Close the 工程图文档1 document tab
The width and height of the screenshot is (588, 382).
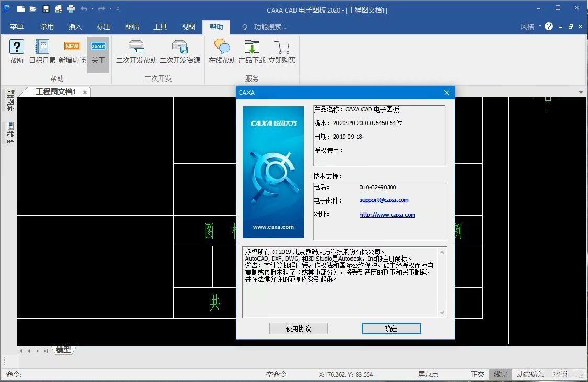[85, 92]
